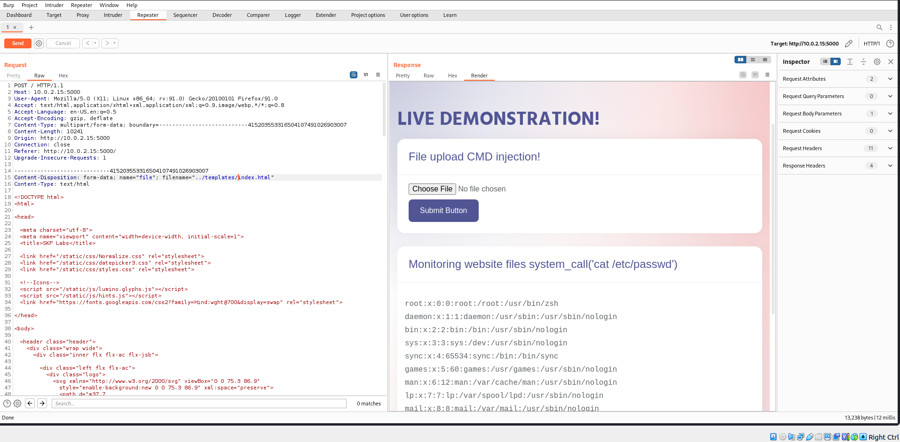The height and width of the screenshot is (442, 900).
Task: Open the Repeater help question mark icon
Action: 890,44
